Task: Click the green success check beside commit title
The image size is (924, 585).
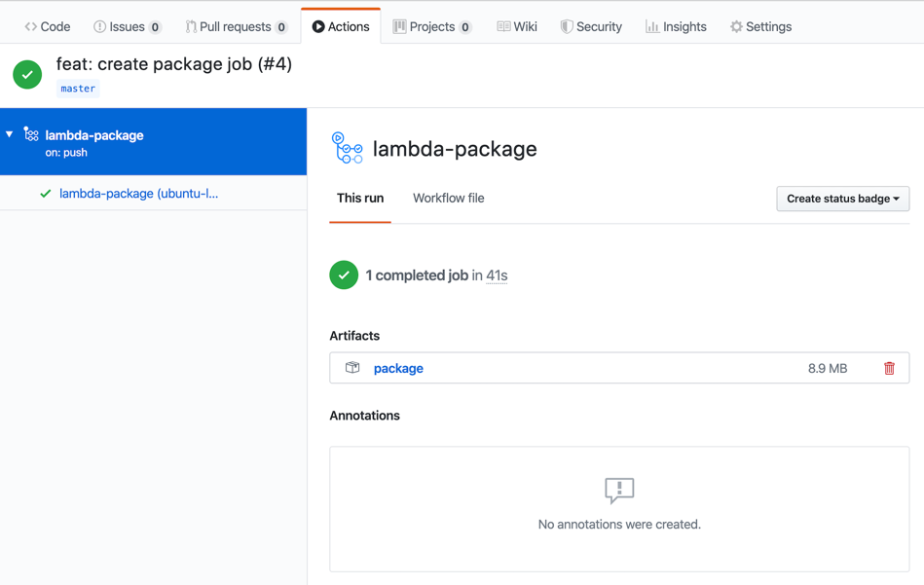Action: pos(27,75)
